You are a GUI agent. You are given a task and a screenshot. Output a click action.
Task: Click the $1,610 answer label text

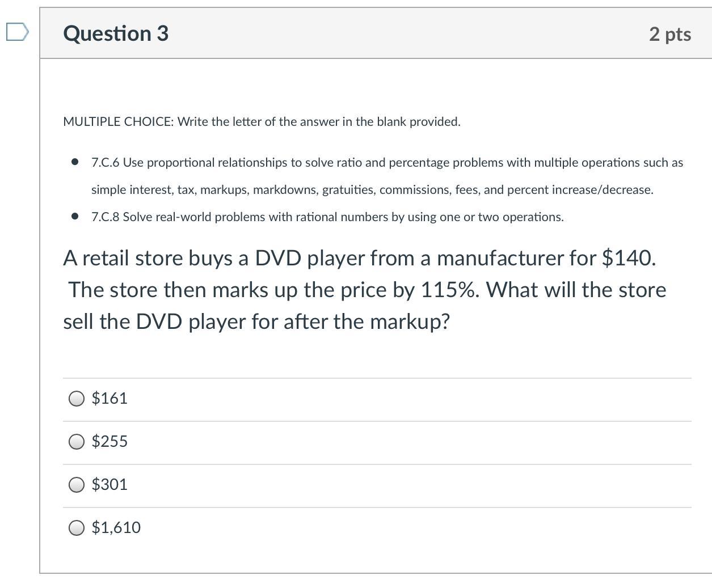[116, 528]
